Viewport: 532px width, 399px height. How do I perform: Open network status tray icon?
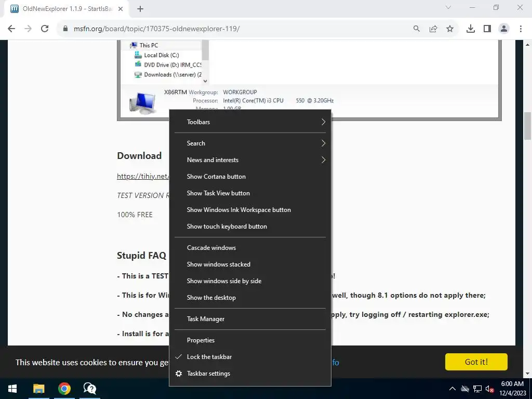[x=477, y=389]
